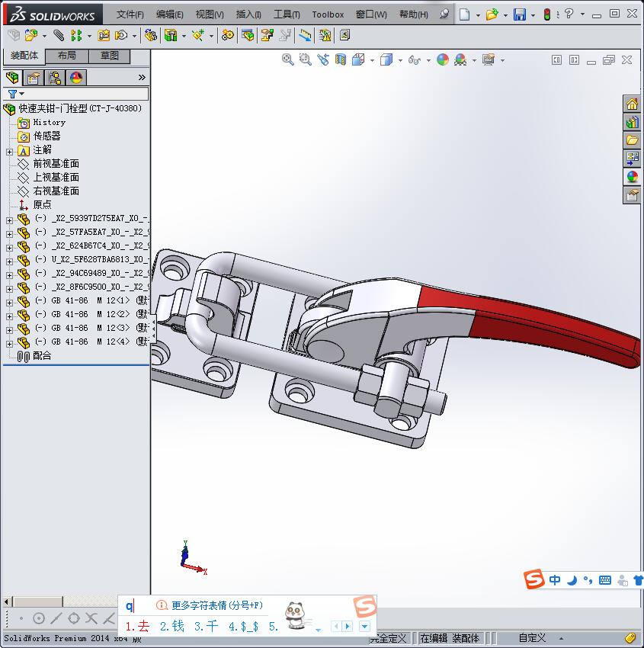
Task: Select candidate 2.钱 in the IME bar
Action: pyautogui.click(x=171, y=626)
